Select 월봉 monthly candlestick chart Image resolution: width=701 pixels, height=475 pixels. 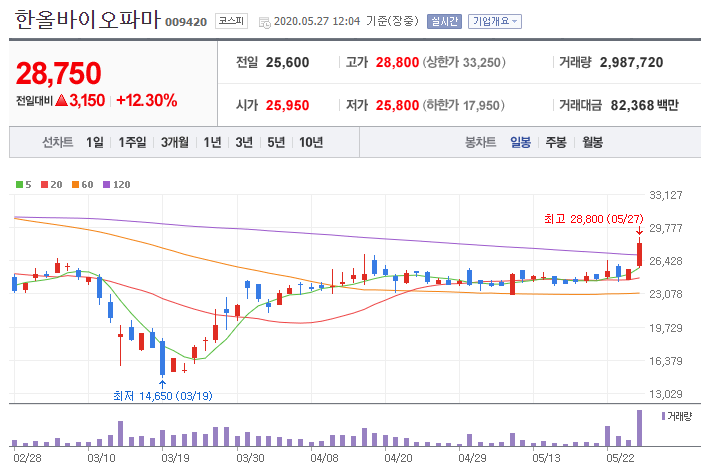click(x=592, y=142)
